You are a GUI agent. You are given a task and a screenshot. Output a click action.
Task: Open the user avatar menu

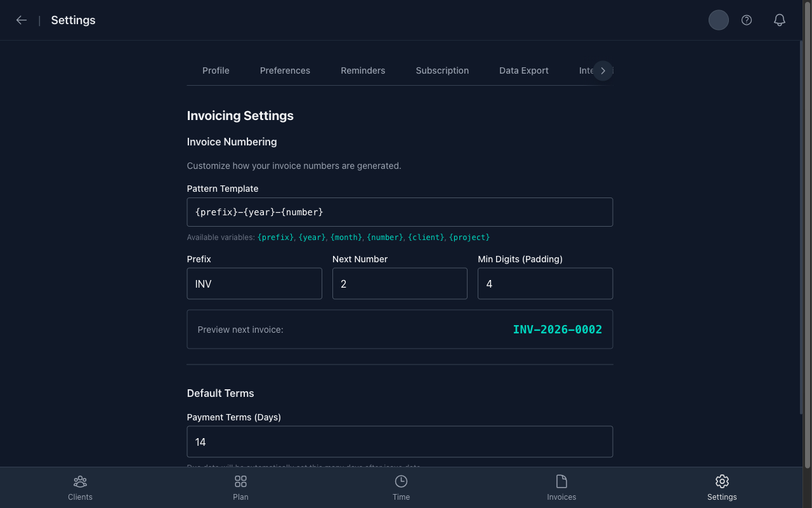click(x=718, y=20)
